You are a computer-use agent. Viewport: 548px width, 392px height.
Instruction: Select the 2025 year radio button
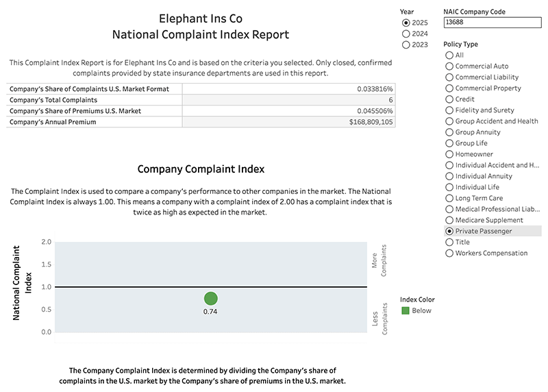point(406,23)
